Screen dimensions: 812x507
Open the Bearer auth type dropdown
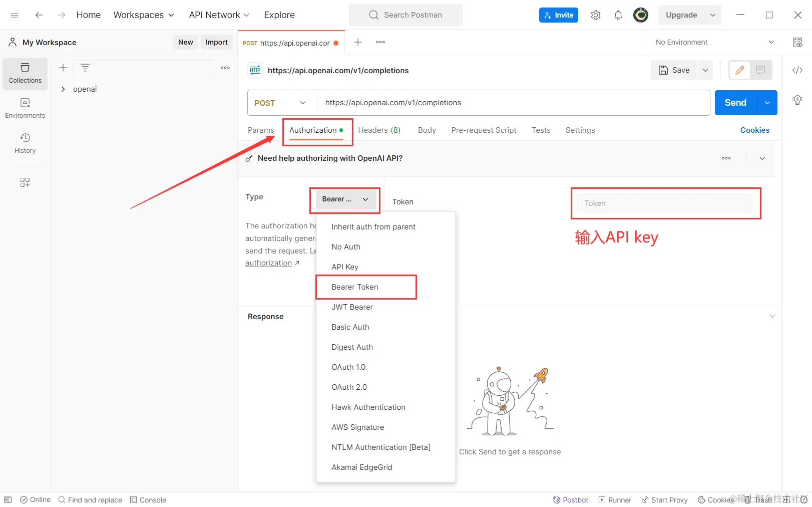coord(345,199)
